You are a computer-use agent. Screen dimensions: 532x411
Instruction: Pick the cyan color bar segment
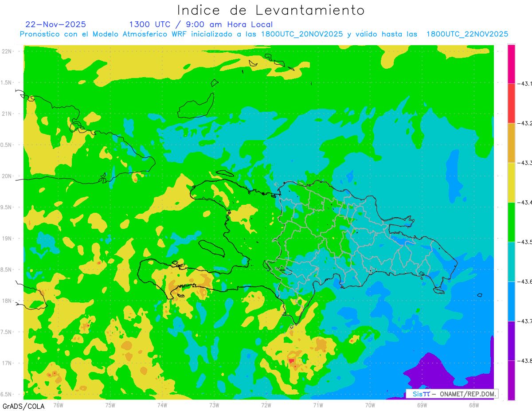(x=511, y=262)
